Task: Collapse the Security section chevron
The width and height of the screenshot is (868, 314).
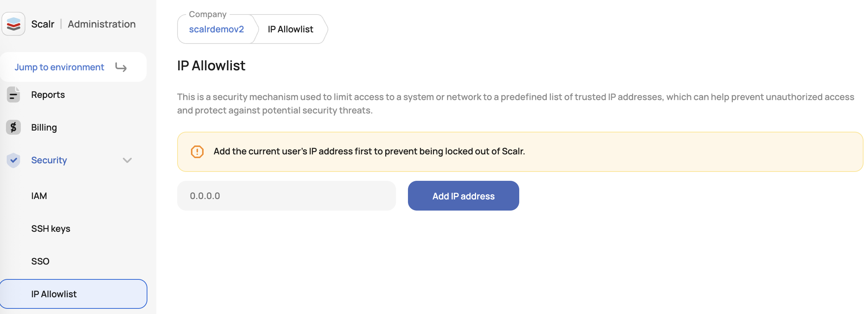Action: [x=127, y=160]
